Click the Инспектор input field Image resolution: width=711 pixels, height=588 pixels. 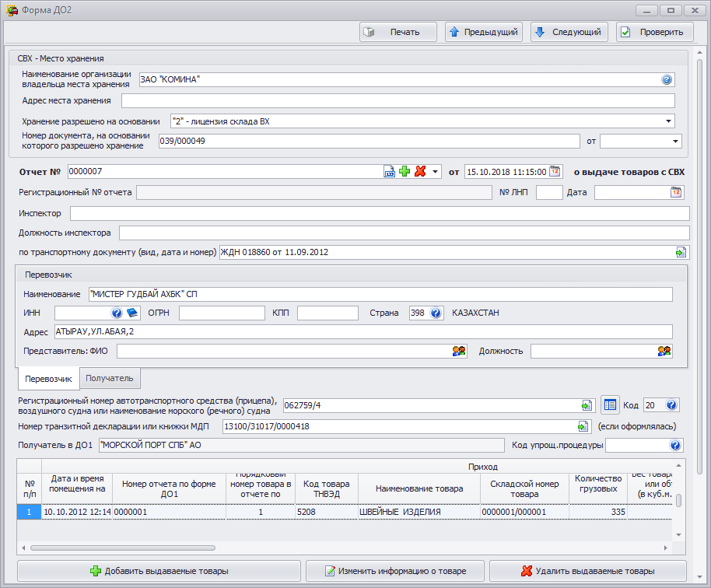380,214
